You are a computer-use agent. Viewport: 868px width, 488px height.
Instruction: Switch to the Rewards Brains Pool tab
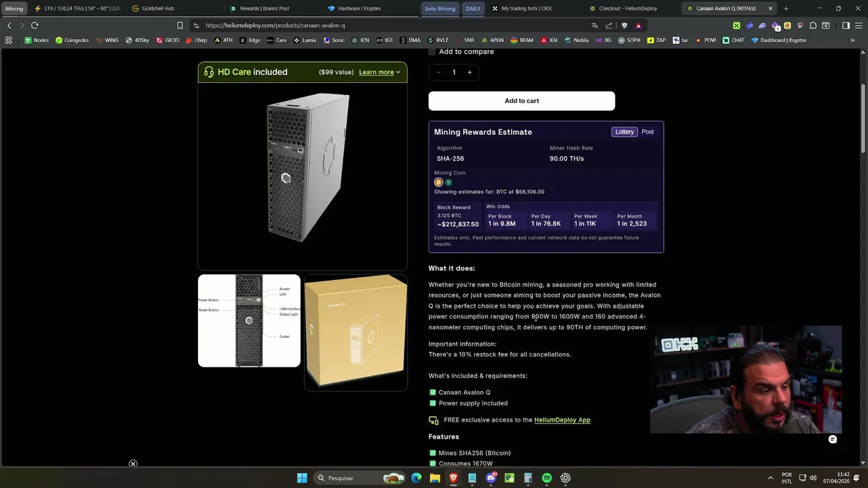pyautogui.click(x=264, y=9)
